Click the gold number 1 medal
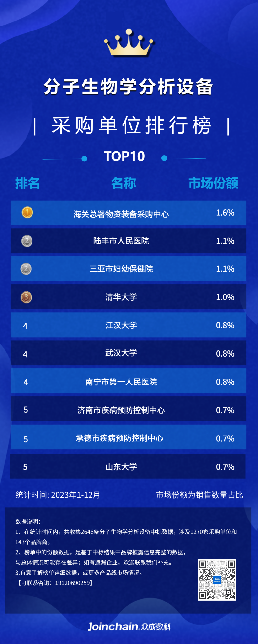Screen dimensions: 258x644 click(27, 213)
